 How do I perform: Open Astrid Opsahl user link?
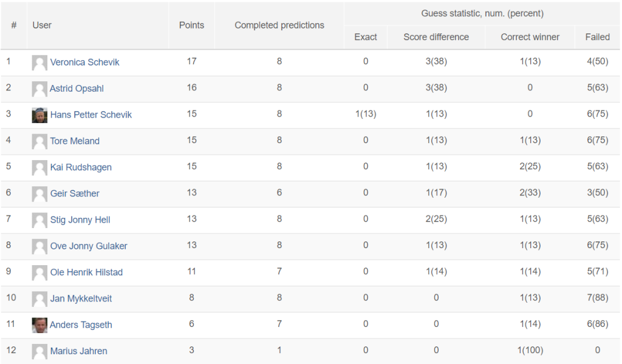77,89
